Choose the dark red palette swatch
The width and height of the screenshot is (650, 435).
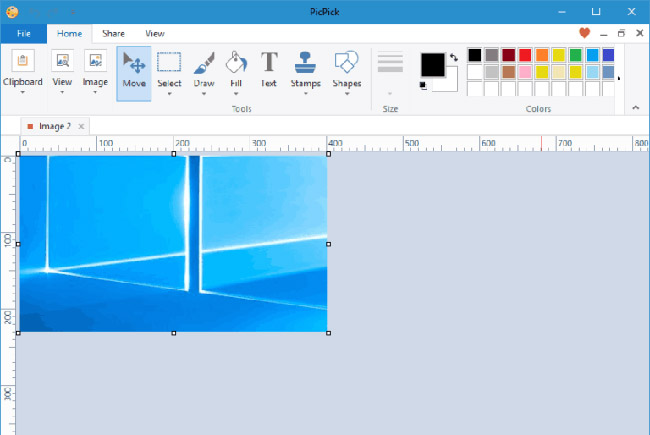pos(509,55)
